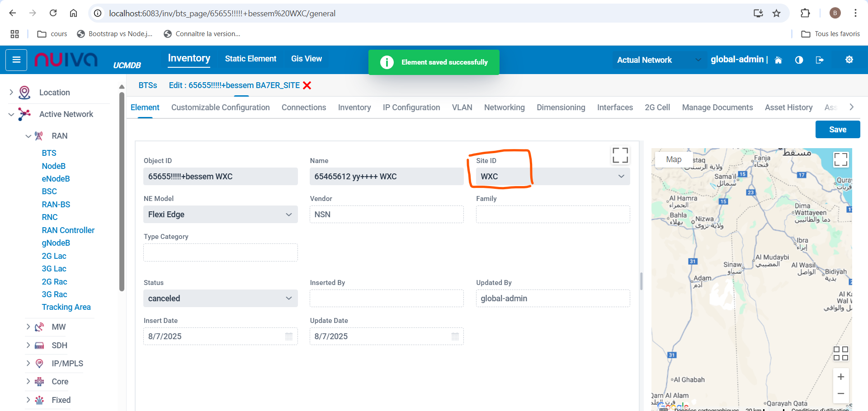The image size is (868, 411).
Task: Close the Edit BTS tab with red X
Action: (307, 85)
